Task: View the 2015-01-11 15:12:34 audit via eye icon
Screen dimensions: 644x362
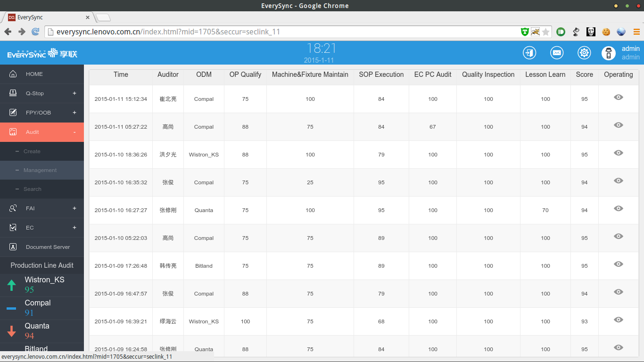Action: click(x=619, y=97)
